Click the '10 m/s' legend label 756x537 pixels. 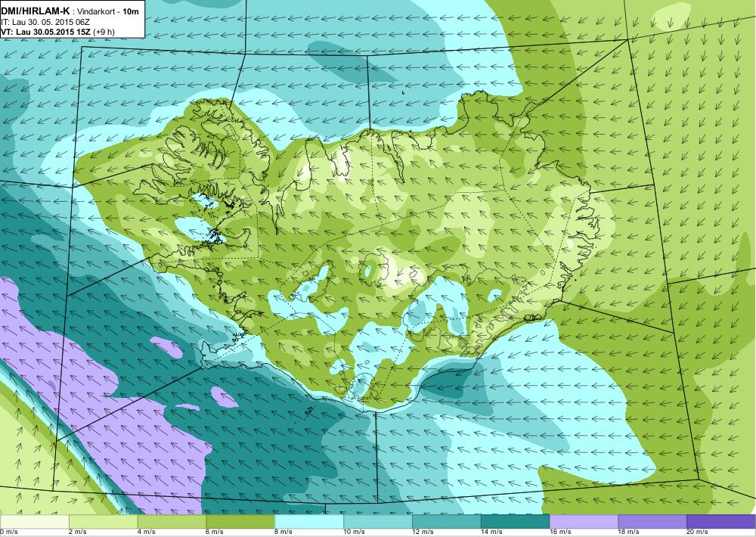[353, 532]
